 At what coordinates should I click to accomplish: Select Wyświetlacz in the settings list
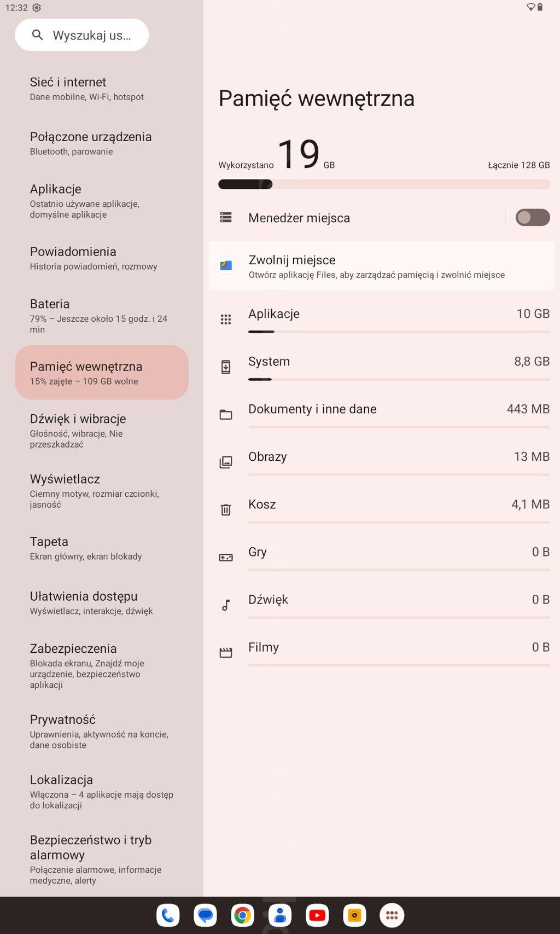click(95, 491)
